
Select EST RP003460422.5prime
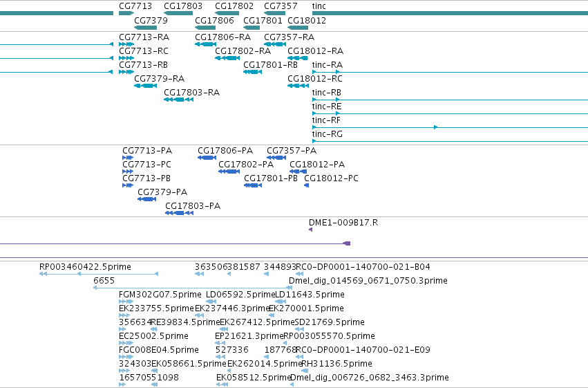point(99,274)
